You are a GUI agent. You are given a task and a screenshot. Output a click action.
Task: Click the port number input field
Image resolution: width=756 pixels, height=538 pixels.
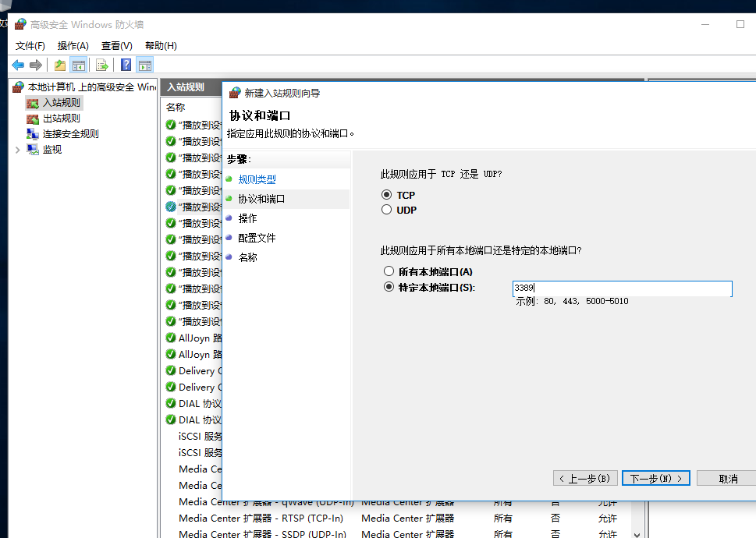(622, 288)
